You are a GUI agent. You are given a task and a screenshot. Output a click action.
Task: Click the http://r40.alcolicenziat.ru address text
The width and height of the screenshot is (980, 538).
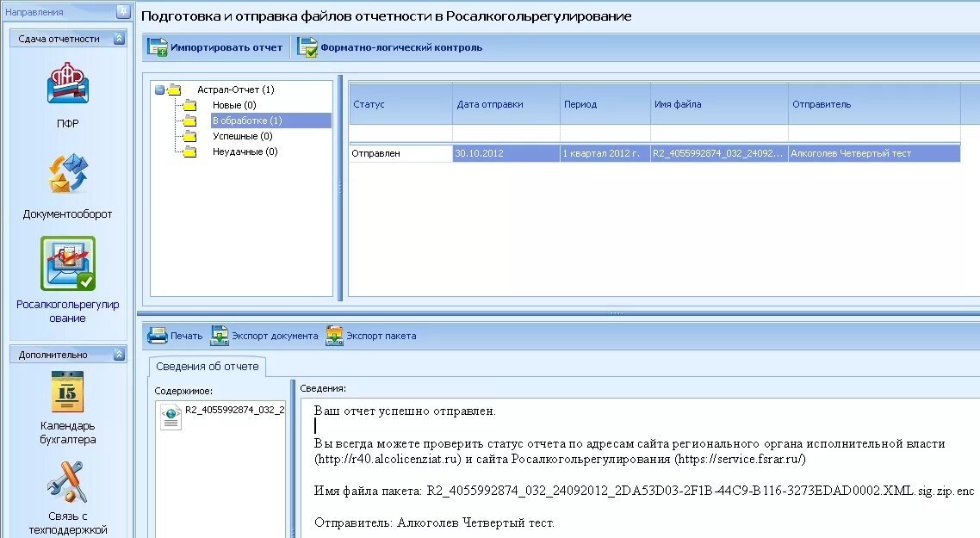point(388,460)
